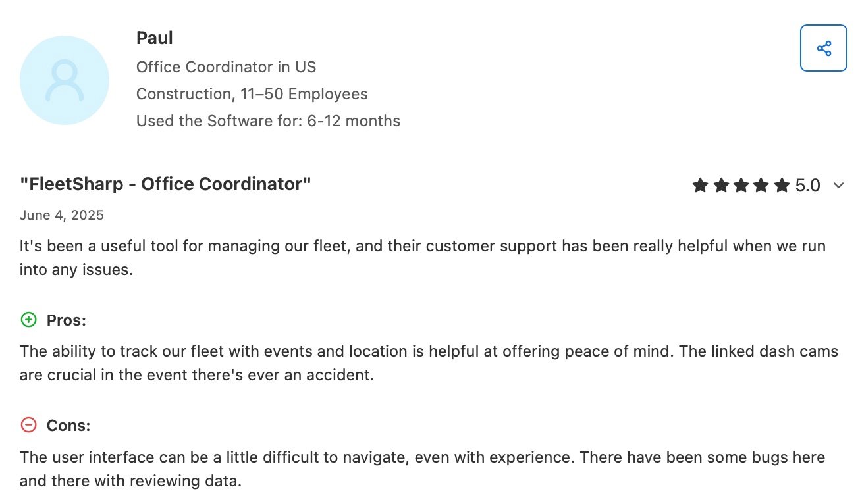Click the middle star of the rating
This screenshot has width=860, height=504.
point(741,186)
